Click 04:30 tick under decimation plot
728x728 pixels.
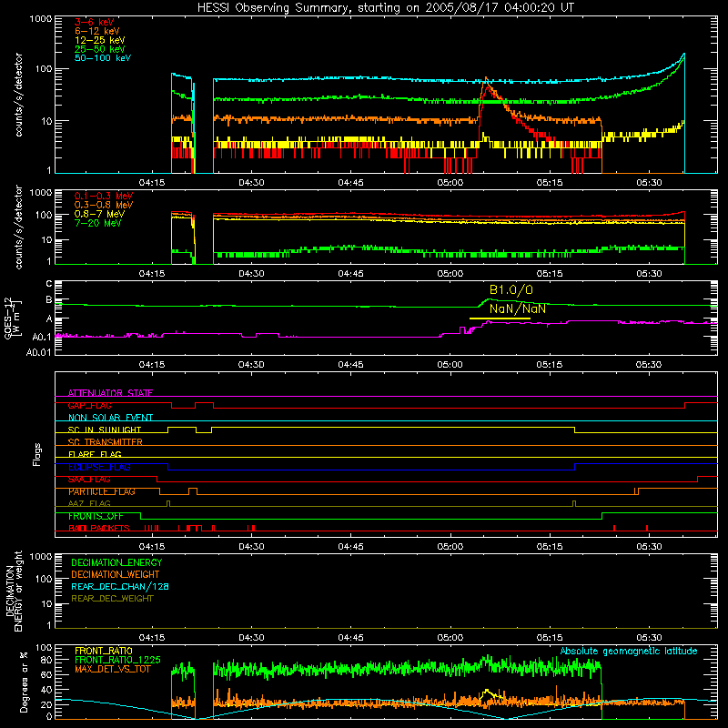(x=251, y=638)
